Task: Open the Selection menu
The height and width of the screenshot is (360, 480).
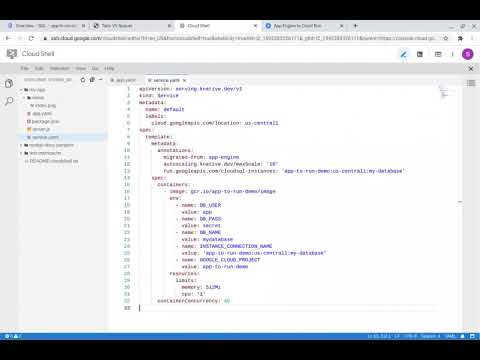Action: (x=60, y=68)
